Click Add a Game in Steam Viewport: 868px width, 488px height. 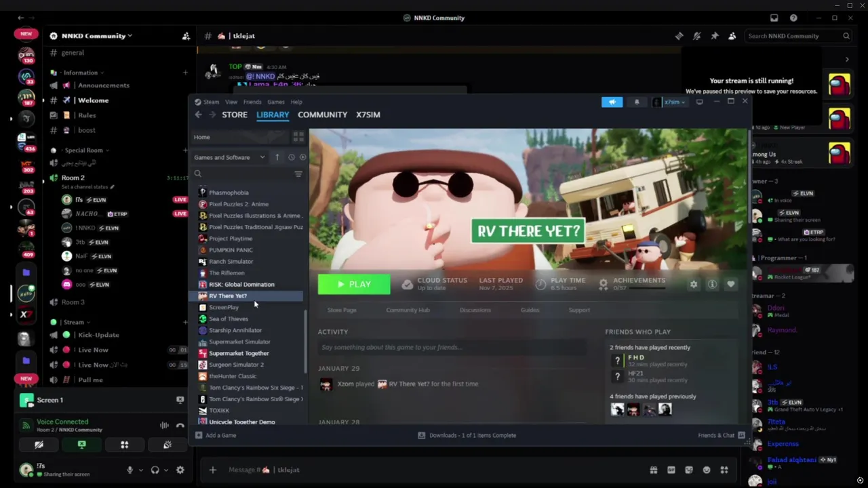point(216,435)
